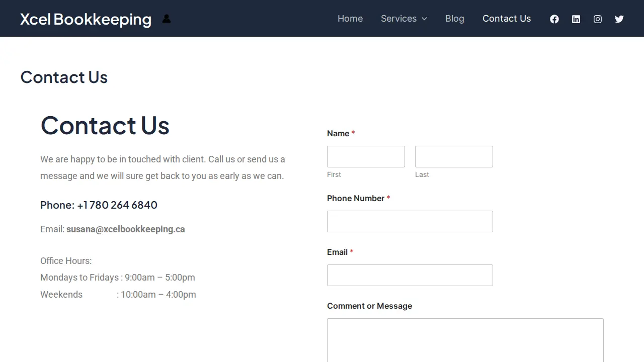Click the susana@xcelbookkeeping.ca email link
This screenshot has height=362, width=644.
pos(126,229)
